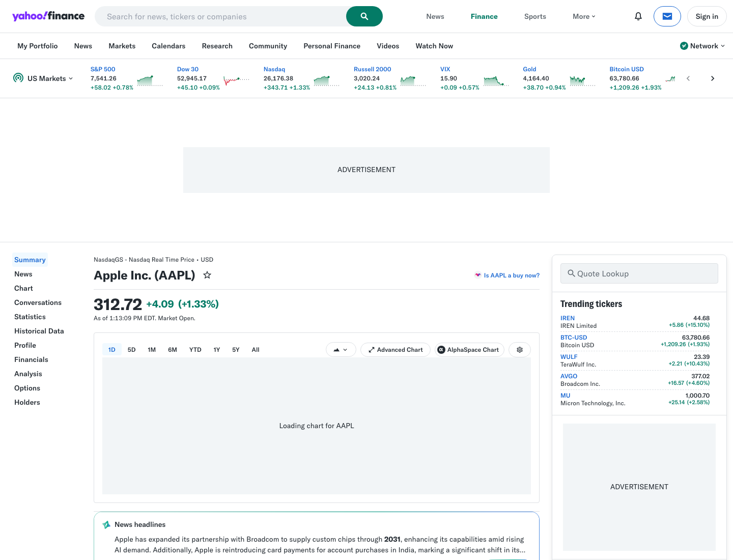Click the VIX sparkline chart
This screenshot has width=733, height=560.
coord(496,80)
